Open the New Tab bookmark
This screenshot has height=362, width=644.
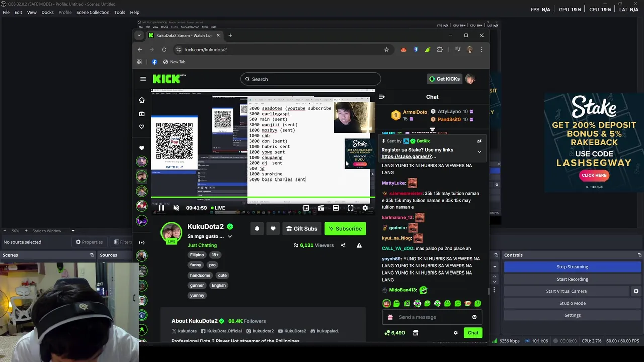click(x=174, y=62)
